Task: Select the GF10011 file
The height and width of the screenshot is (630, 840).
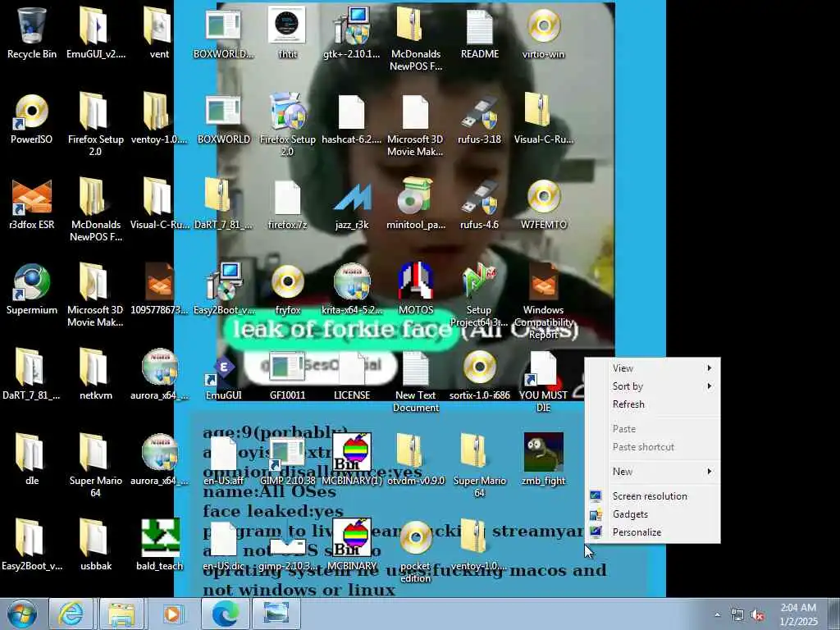Action: 287,374
